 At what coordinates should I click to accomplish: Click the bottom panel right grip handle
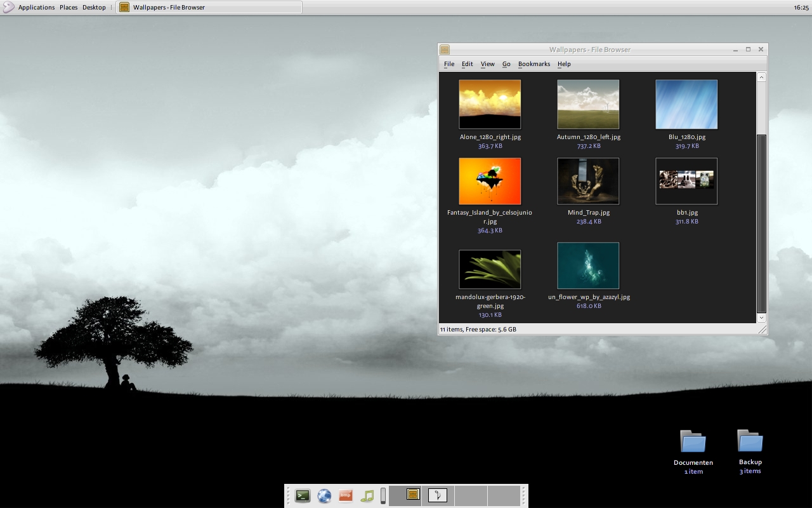coord(524,496)
